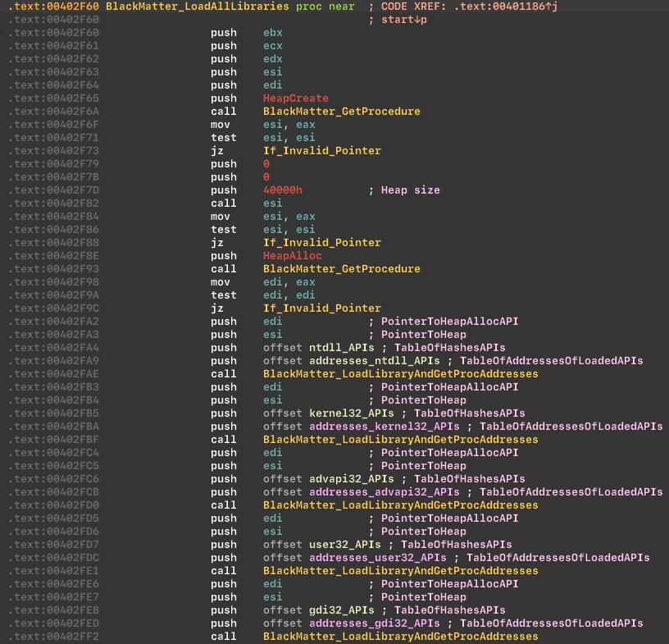Click BlackMatter_GetProcedure call at address 00402F6A
The image size is (669, 644).
(x=341, y=112)
